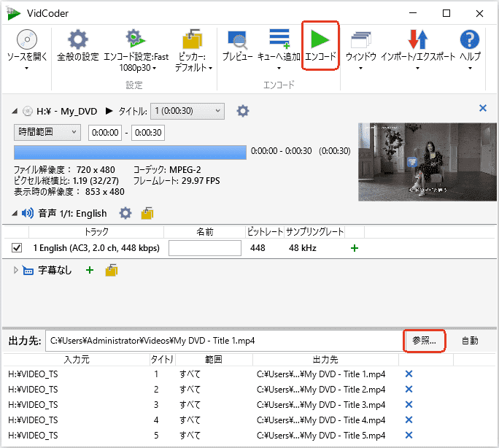Viewport: 499px width, 448px height.
Task: Click the audio track name input field
Action: (x=205, y=248)
